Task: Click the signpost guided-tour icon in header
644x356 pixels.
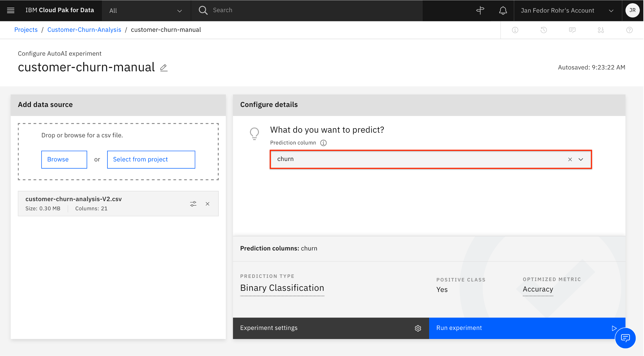Action: click(x=480, y=10)
